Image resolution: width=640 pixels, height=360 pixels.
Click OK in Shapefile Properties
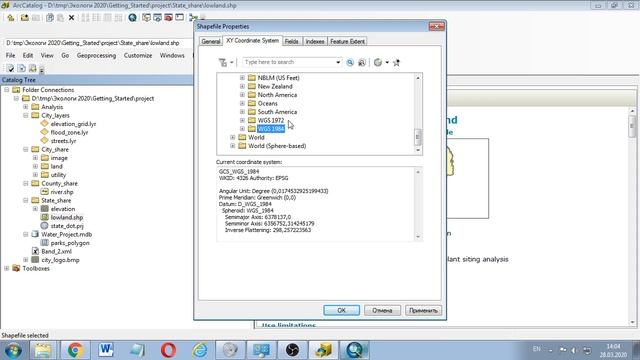342,310
